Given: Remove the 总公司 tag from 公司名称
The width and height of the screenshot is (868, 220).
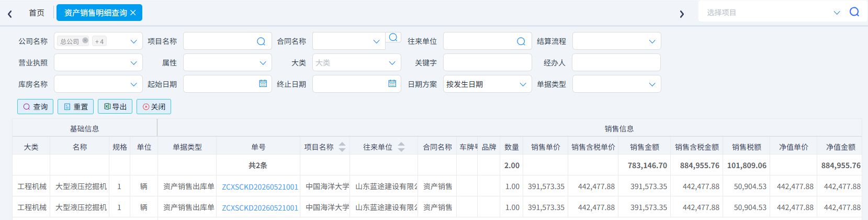Looking at the screenshot, I should click(85, 40).
